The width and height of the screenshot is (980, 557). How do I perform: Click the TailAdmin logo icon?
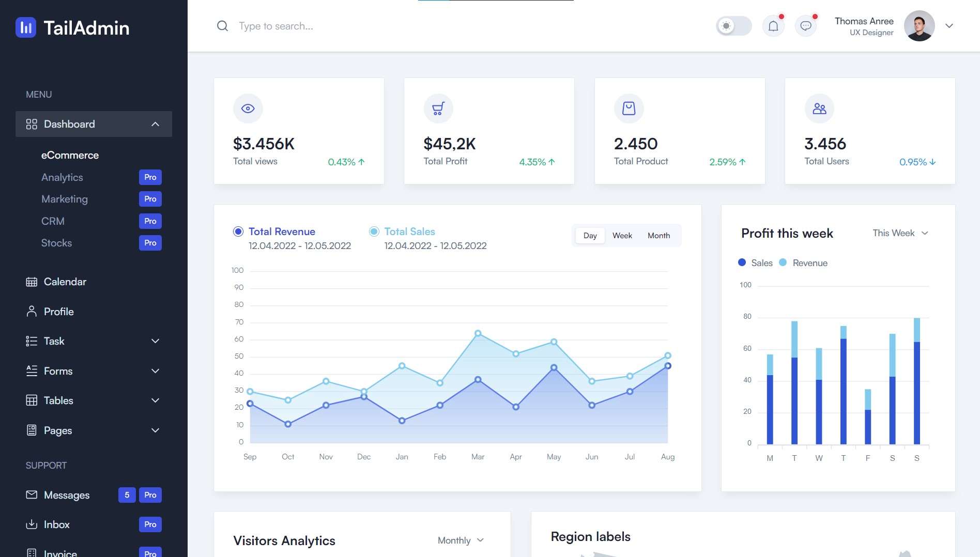(26, 28)
